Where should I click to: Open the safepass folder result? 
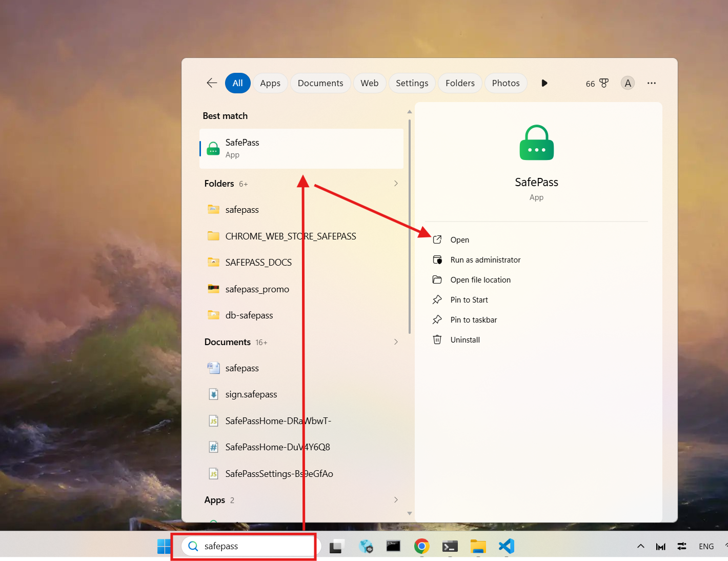coord(301,210)
